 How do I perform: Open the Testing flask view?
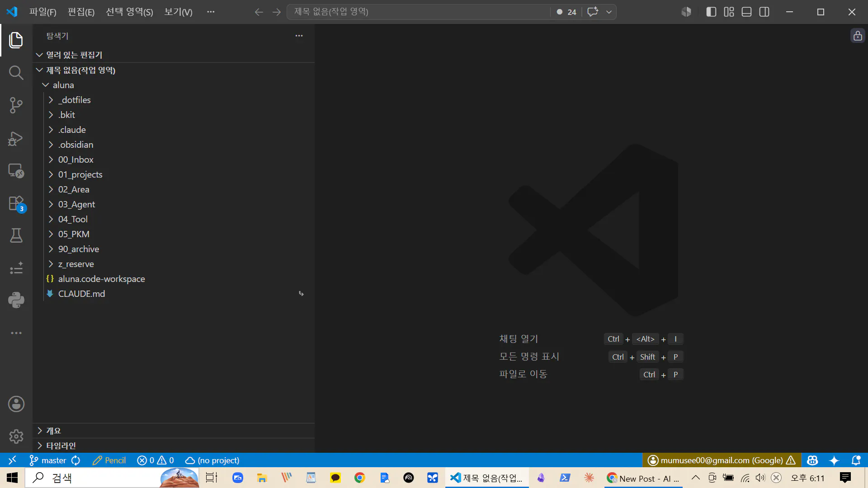16,235
